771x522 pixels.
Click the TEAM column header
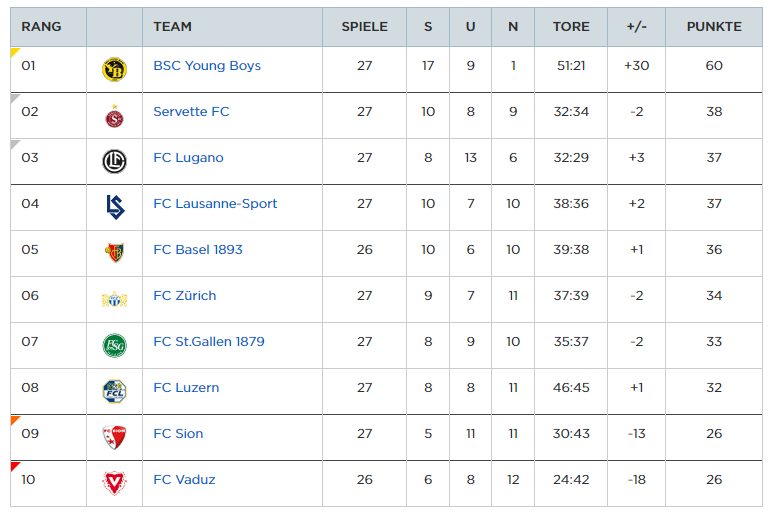coord(172,27)
